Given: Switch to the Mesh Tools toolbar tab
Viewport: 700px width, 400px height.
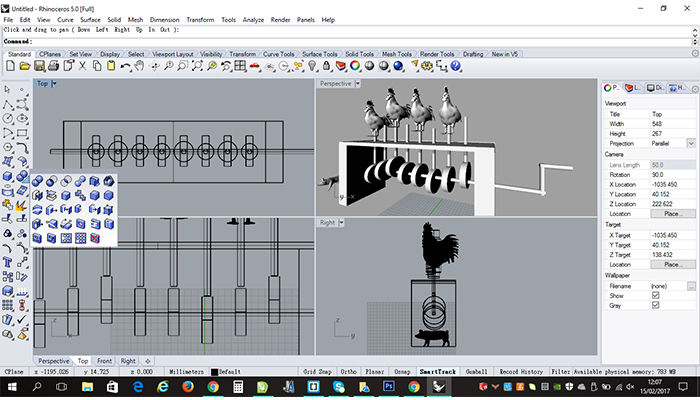Looking at the screenshot, I should (x=396, y=54).
